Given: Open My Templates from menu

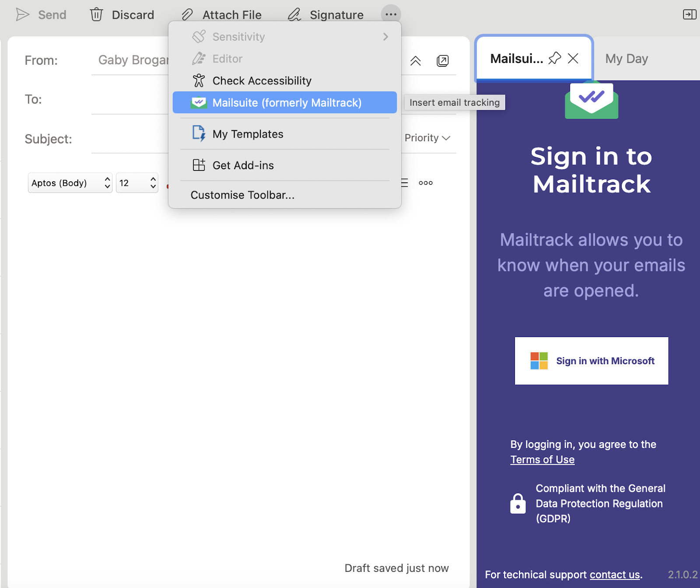Looking at the screenshot, I should (x=284, y=134).
